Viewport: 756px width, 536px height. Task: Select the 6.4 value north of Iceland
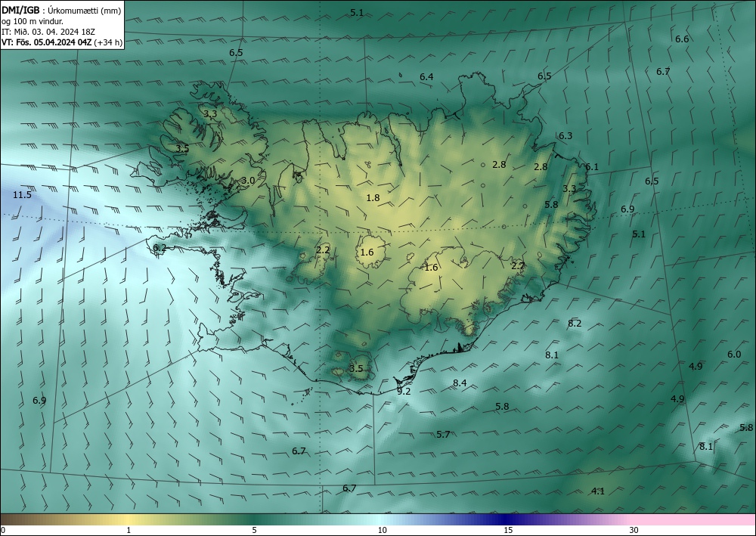click(426, 76)
